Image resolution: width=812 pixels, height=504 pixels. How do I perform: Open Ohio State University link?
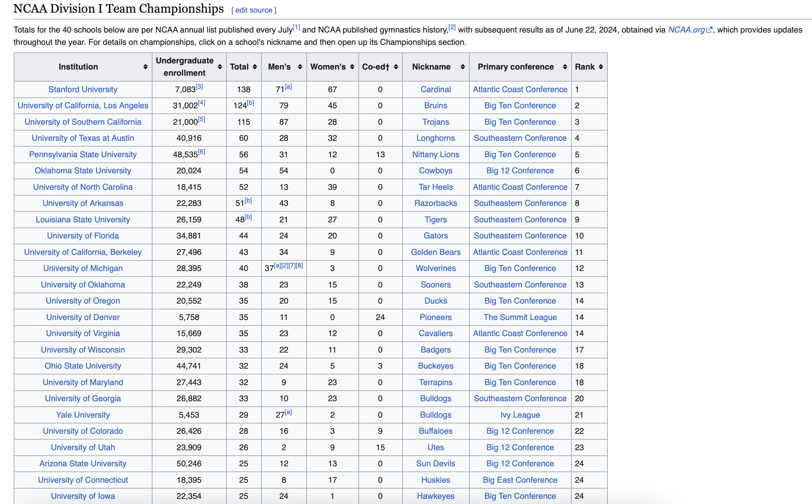[83, 366]
